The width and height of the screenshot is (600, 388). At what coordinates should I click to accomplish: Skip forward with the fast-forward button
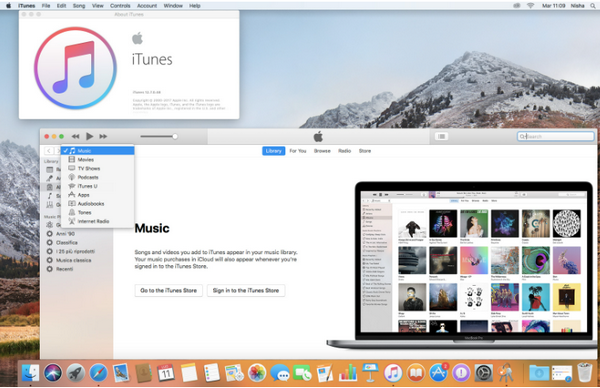pyautogui.click(x=103, y=136)
